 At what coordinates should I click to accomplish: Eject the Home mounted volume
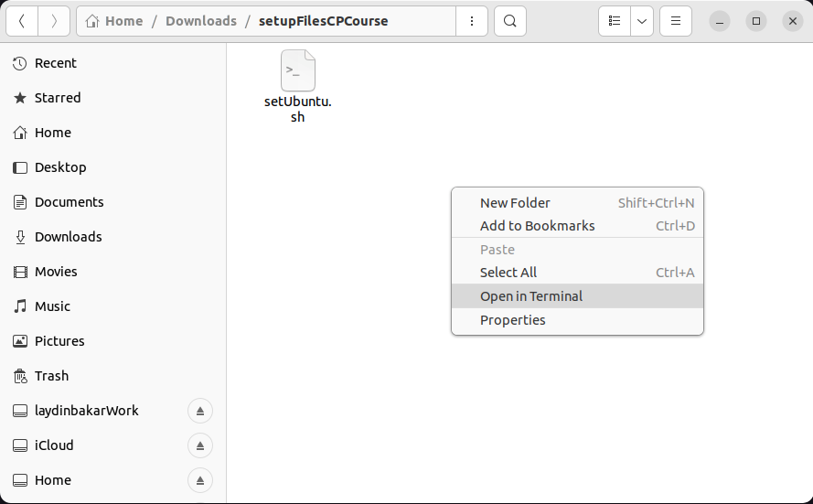(200, 480)
